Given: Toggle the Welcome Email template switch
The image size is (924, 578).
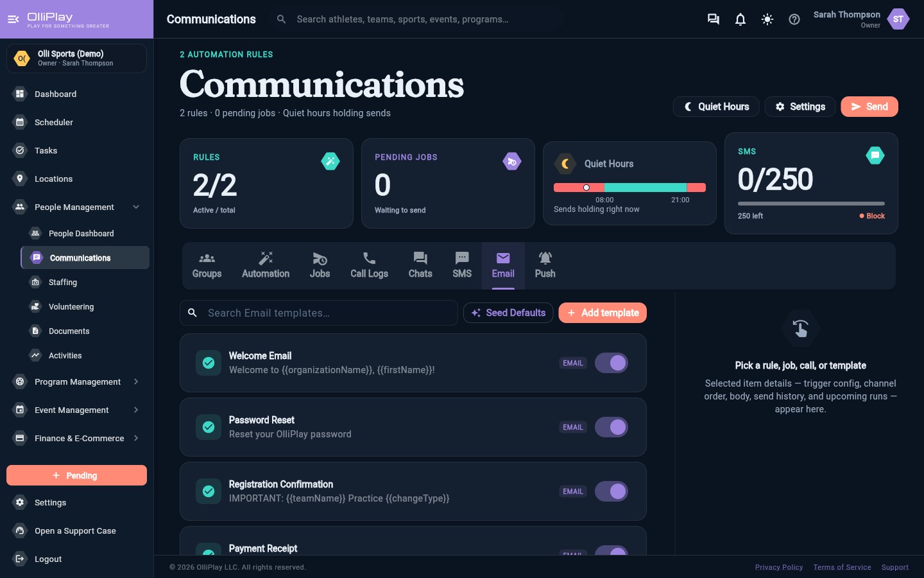Looking at the screenshot, I should (x=612, y=363).
